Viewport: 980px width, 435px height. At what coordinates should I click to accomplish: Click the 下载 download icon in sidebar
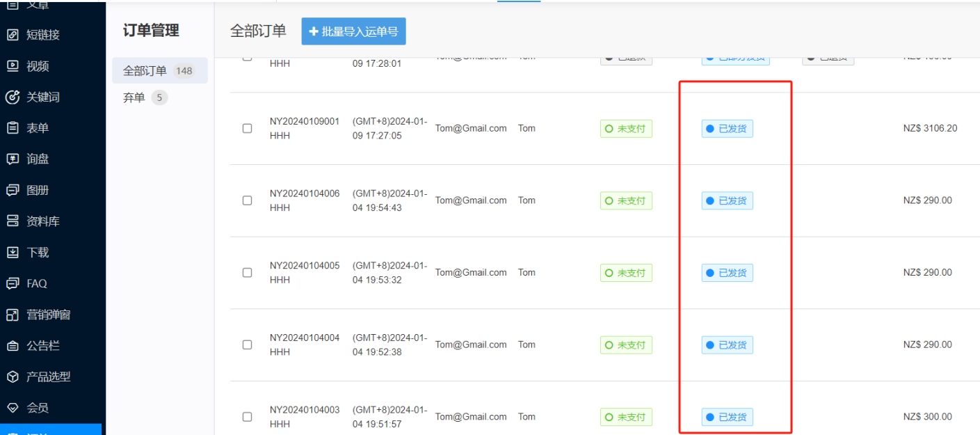(13, 253)
